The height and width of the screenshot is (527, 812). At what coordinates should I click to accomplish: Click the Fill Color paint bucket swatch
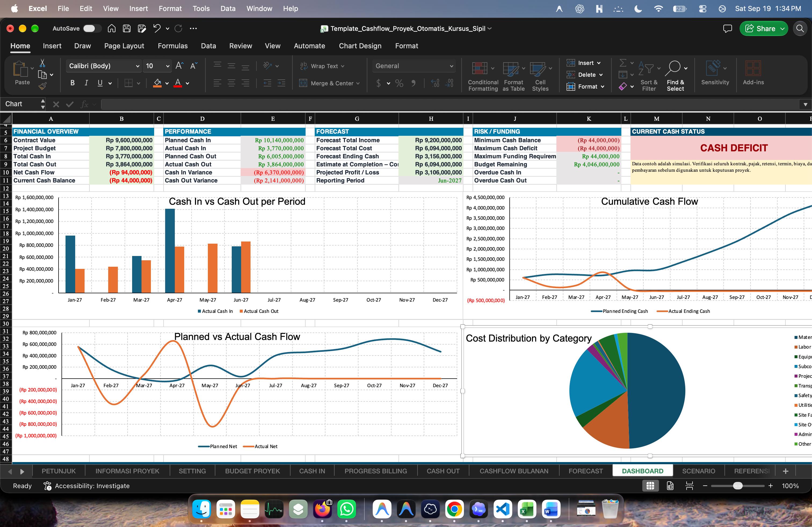click(x=157, y=83)
